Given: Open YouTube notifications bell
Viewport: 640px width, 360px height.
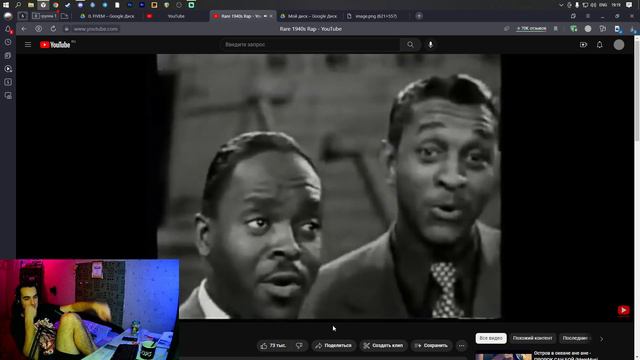Looking at the screenshot, I should pyautogui.click(x=600, y=44).
